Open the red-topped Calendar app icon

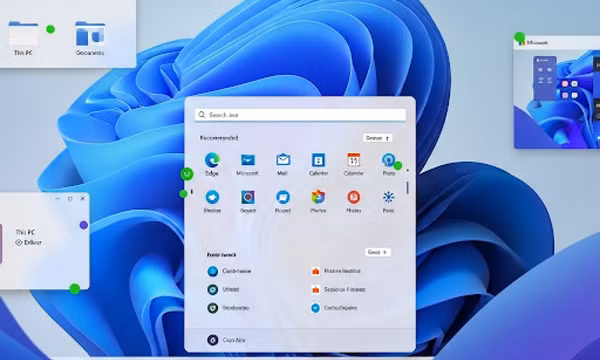point(354,160)
